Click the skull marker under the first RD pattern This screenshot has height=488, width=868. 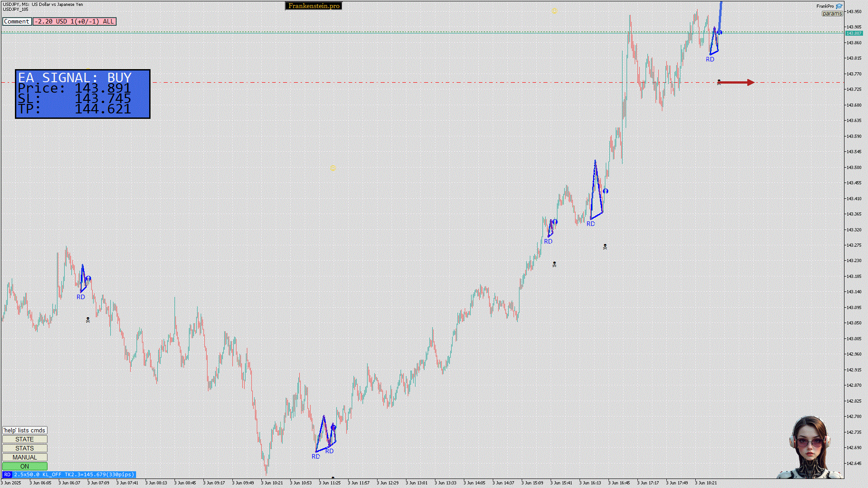[88, 320]
